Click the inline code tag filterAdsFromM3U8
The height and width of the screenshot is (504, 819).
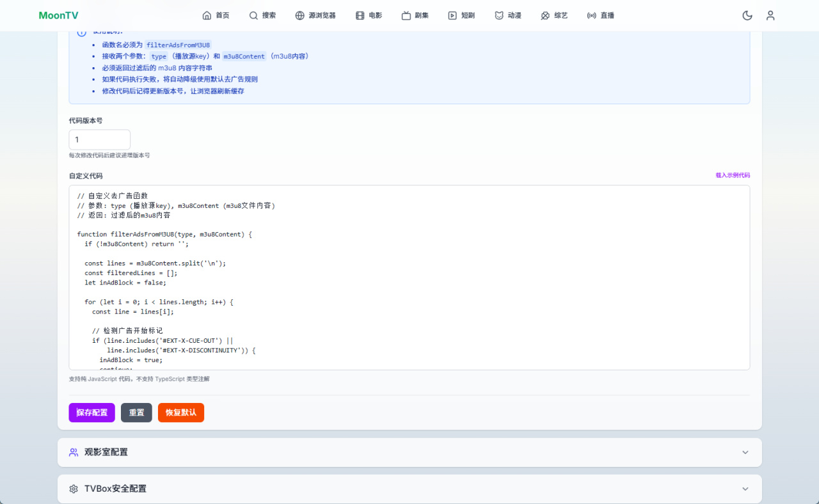click(178, 45)
